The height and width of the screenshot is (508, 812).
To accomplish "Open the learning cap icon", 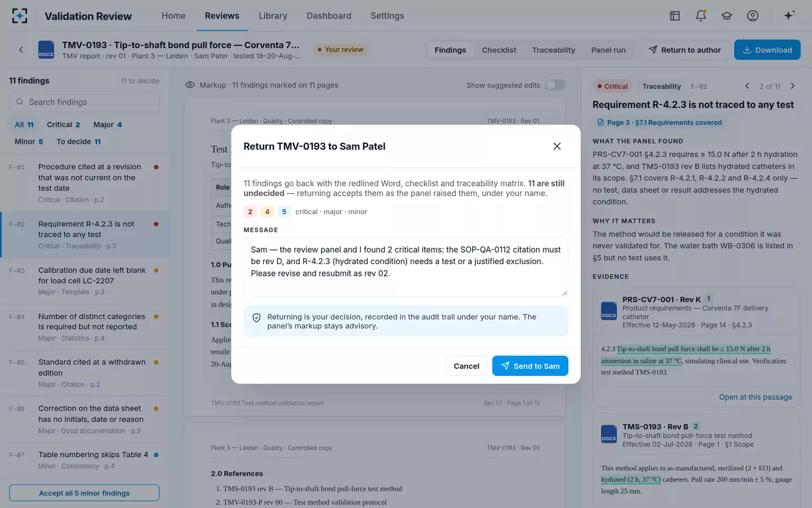I will click(727, 16).
